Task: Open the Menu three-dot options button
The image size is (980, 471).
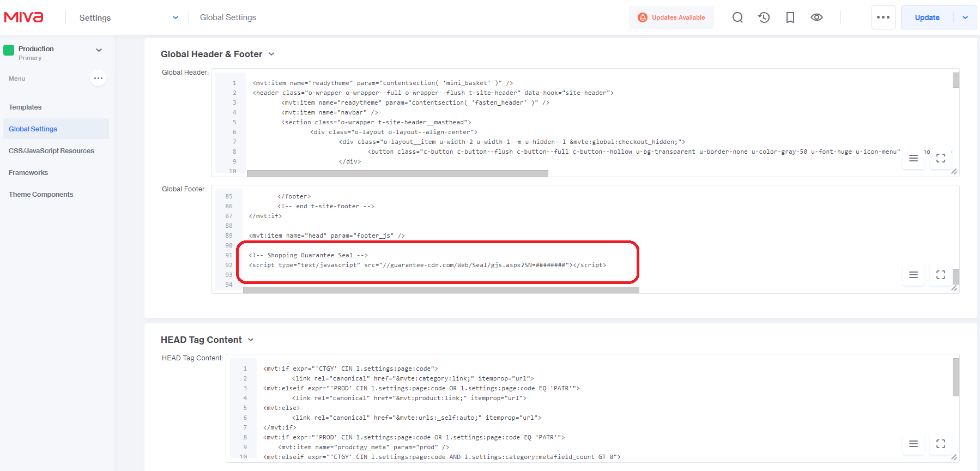Action: coord(98,78)
